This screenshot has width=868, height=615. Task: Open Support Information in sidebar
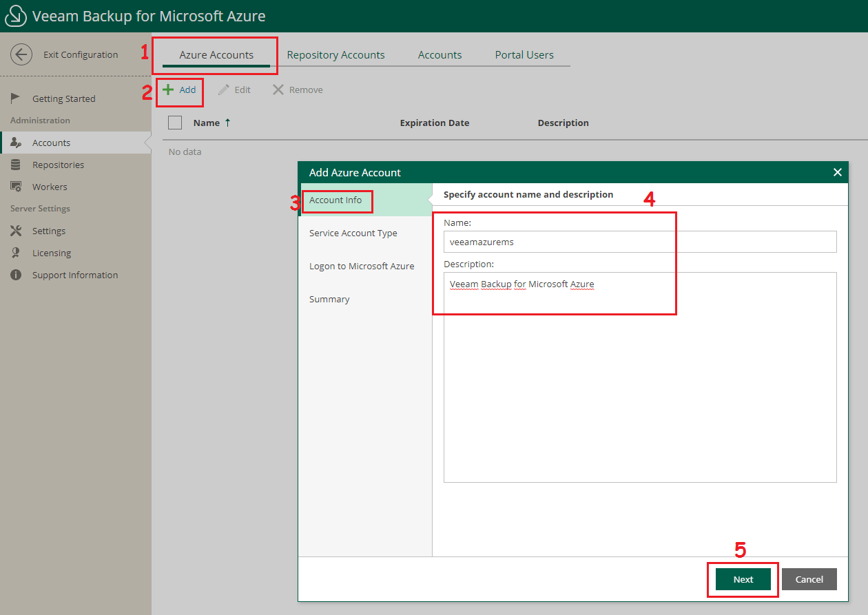point(76,275)
